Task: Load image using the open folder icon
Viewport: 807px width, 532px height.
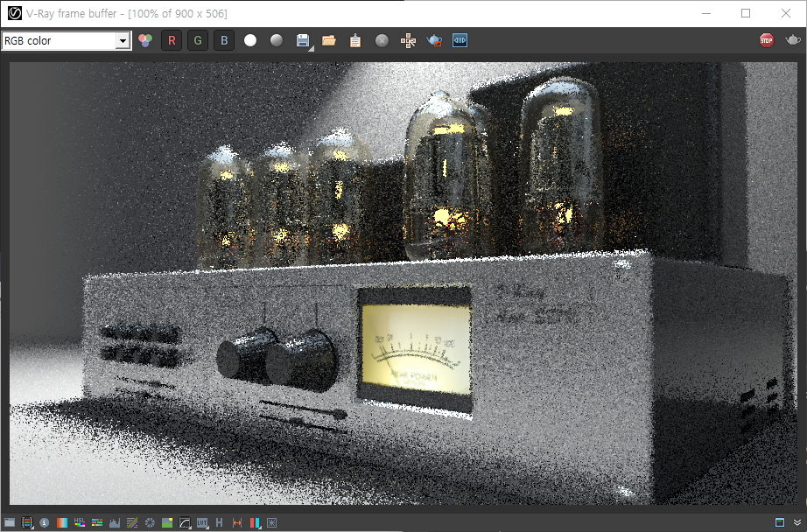Action: point(329,40)
